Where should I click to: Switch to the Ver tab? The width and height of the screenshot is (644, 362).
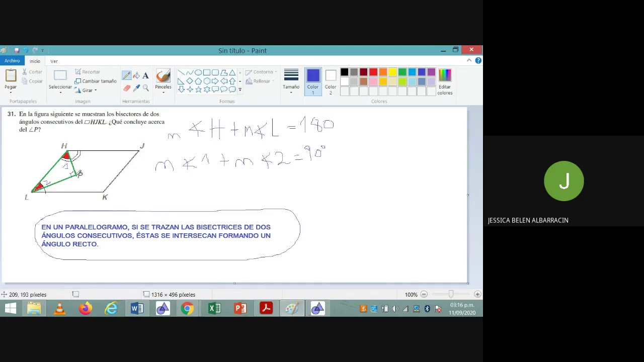(54, 61)
